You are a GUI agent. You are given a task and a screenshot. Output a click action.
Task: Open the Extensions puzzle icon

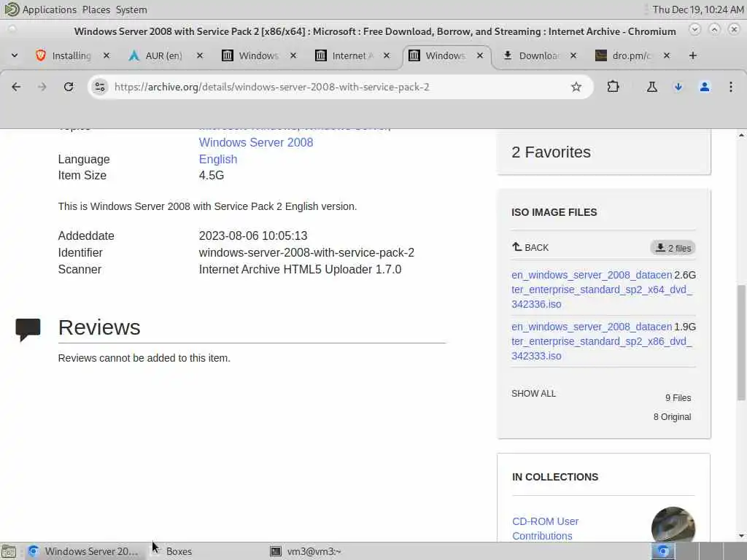click(613, 87)
